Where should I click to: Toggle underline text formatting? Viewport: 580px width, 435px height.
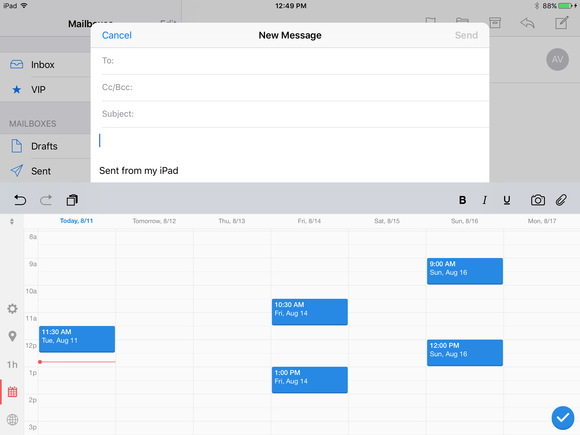click(x=507, y=200)
